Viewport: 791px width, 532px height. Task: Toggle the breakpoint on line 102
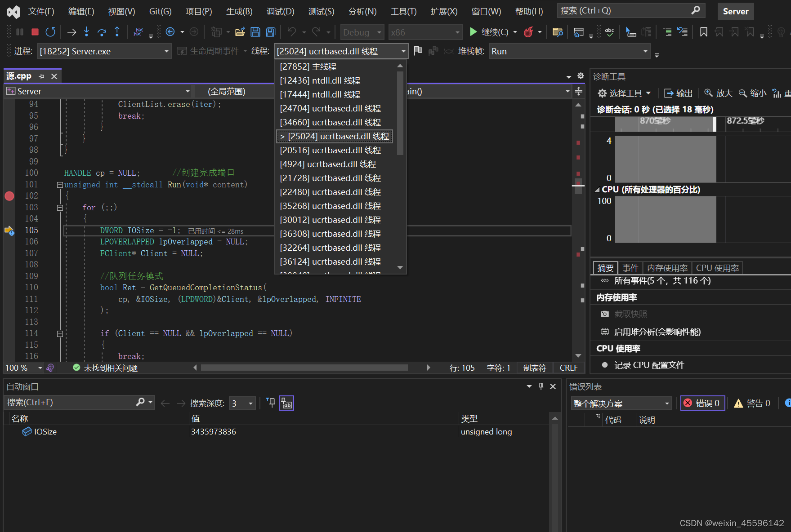click(x=9, y=196)
